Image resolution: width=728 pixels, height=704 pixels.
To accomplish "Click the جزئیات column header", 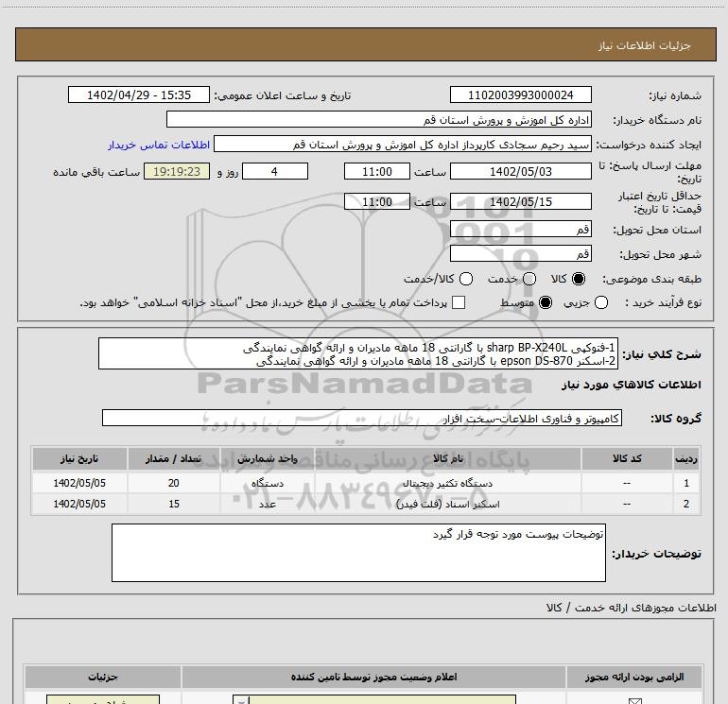I will click(103, 678).
